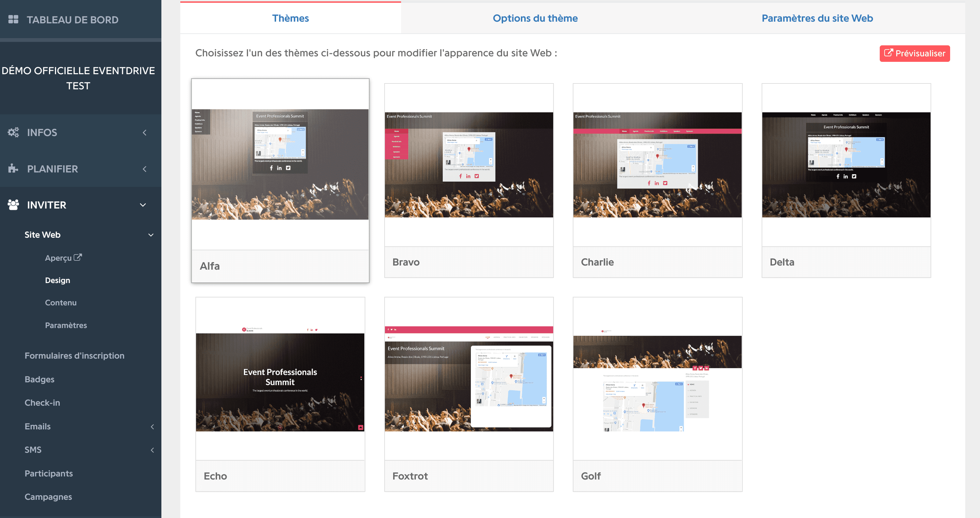Open the Aperçu link

click(62, 257)
